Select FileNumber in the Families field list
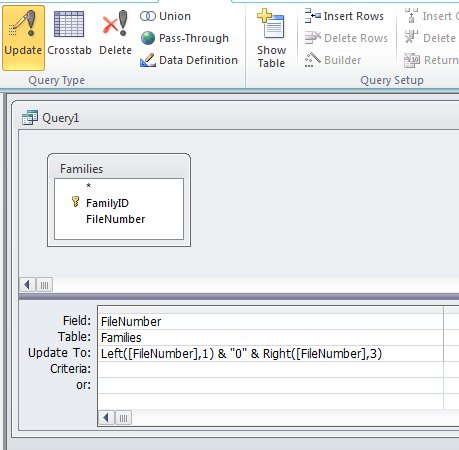 click(115, 219)
